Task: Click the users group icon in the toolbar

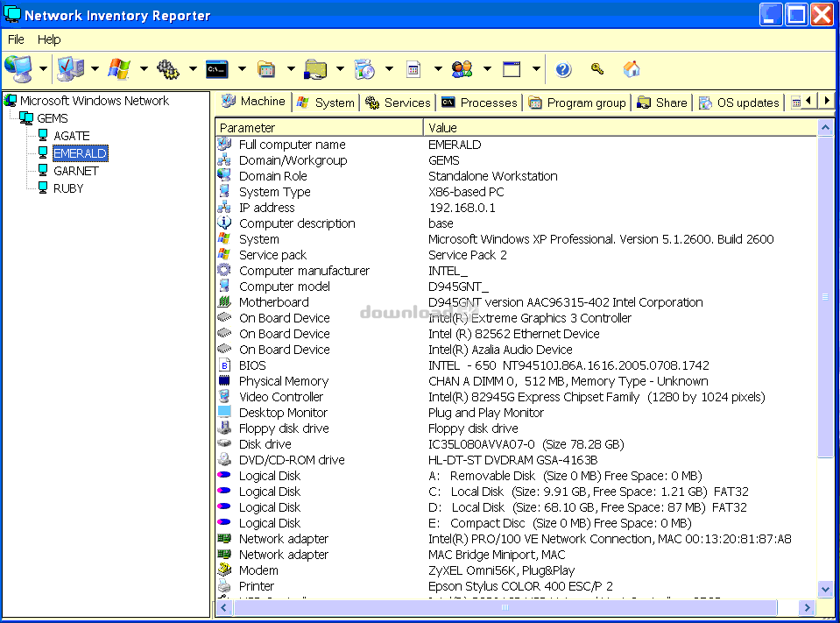Action: [462, 69]
